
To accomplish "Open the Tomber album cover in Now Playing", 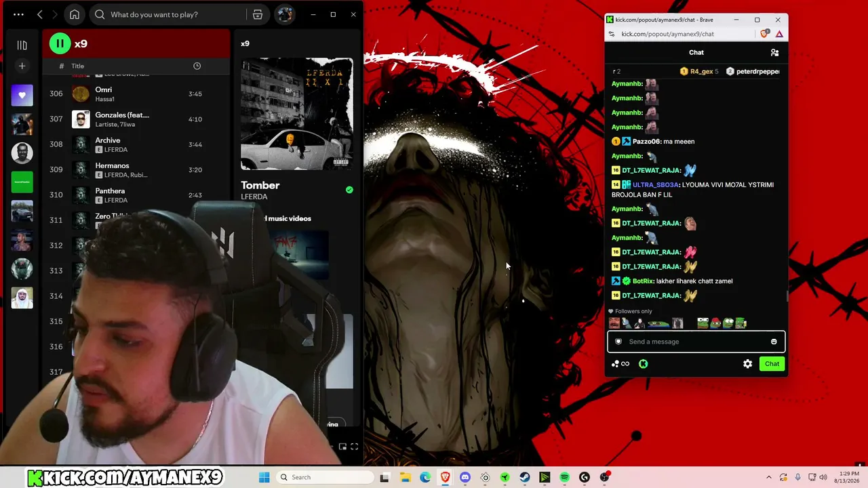I will pyautogui.click(x=297, y=114).
